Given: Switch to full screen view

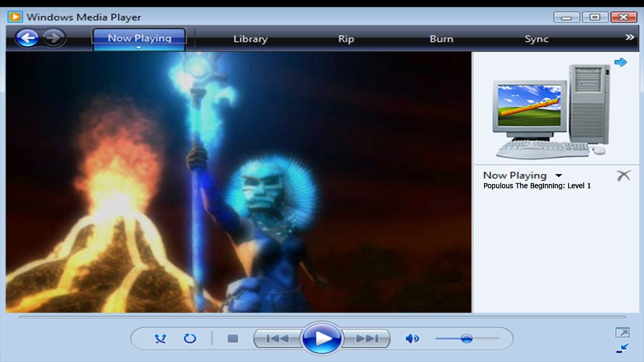Looking at the screenshot, I should [622, 332].
